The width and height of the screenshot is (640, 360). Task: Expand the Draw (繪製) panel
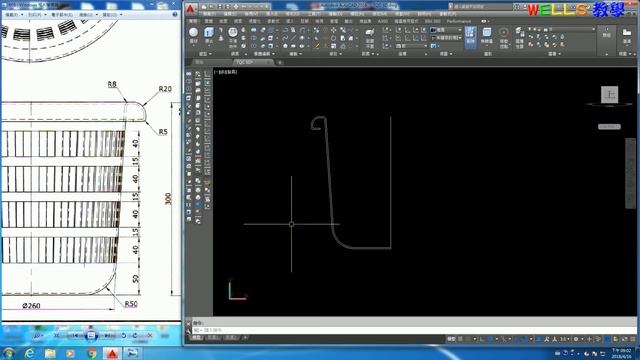click(x=295, y=54)
